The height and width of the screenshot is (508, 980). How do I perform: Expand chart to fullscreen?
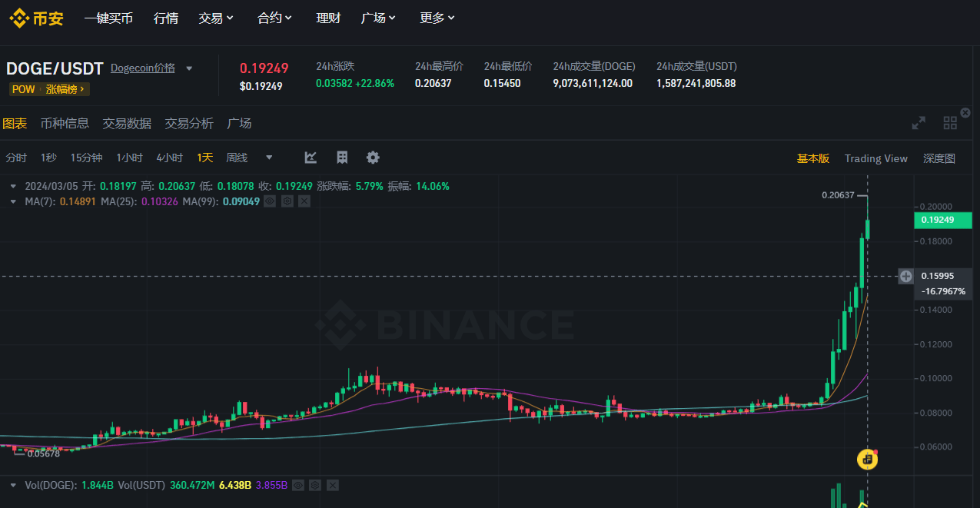tap(919, 123)
